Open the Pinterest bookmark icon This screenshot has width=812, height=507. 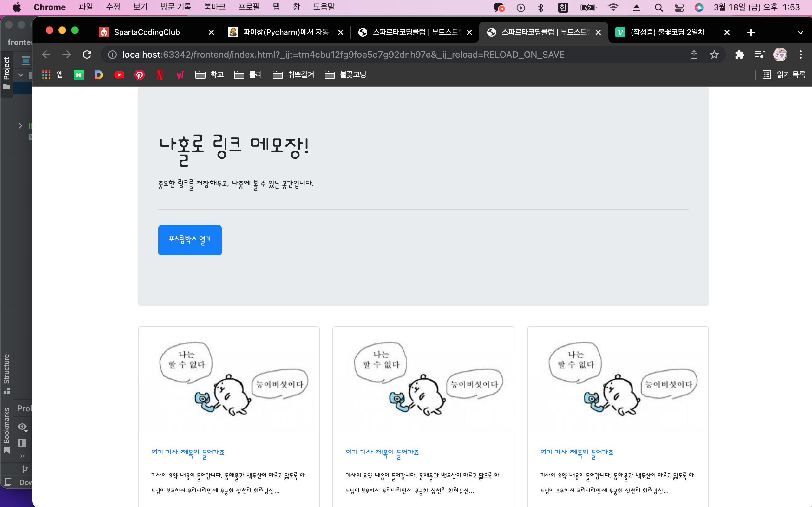point(140,75)
